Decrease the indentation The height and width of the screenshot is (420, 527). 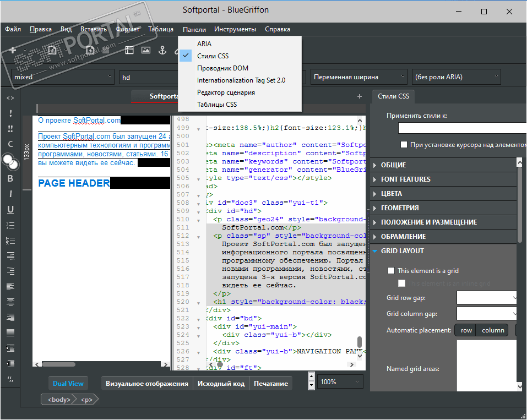click(10, 363)
